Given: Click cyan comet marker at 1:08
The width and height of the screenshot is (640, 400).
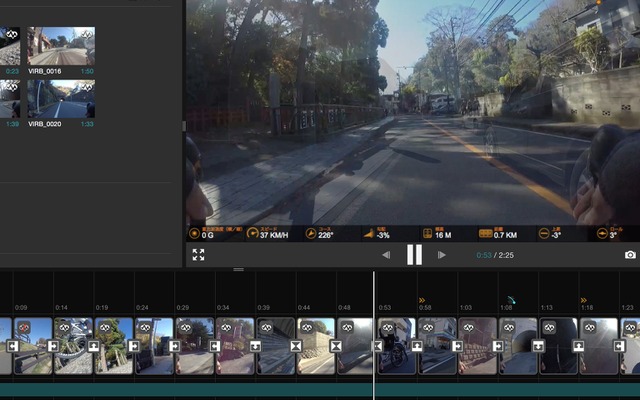Looking at the screenshot, I should click(511, 300).
